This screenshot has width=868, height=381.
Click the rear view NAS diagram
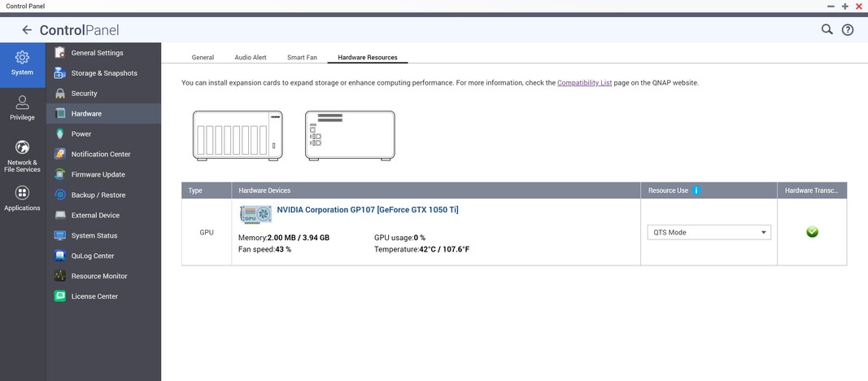[350, 136]
